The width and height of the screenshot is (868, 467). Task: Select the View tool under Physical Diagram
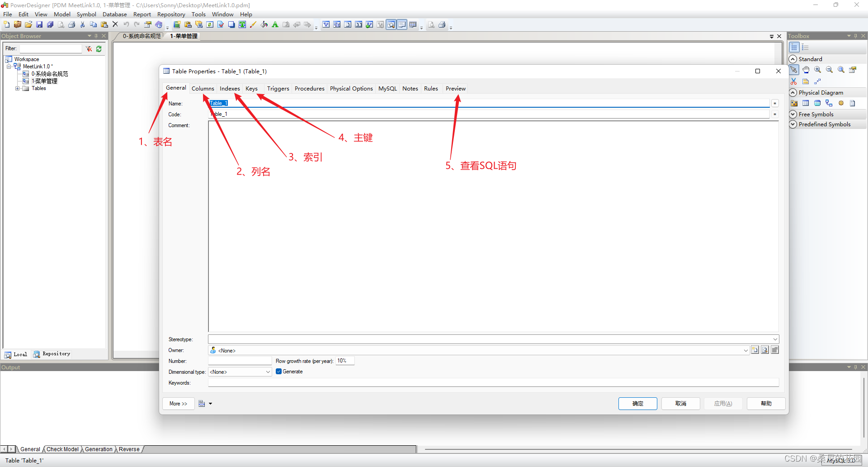818,103
